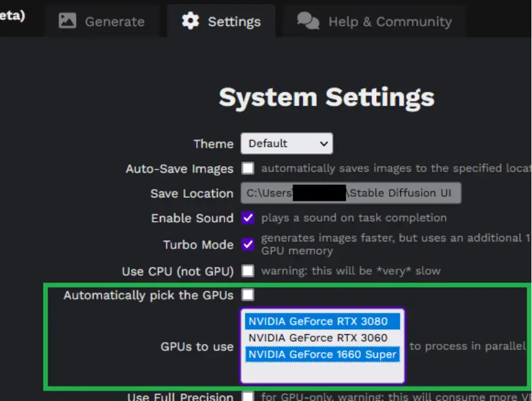The width and height of the screenshot is (532, 401).
Task: Click the System Settings heading
Action: click(x=326, y=97)
